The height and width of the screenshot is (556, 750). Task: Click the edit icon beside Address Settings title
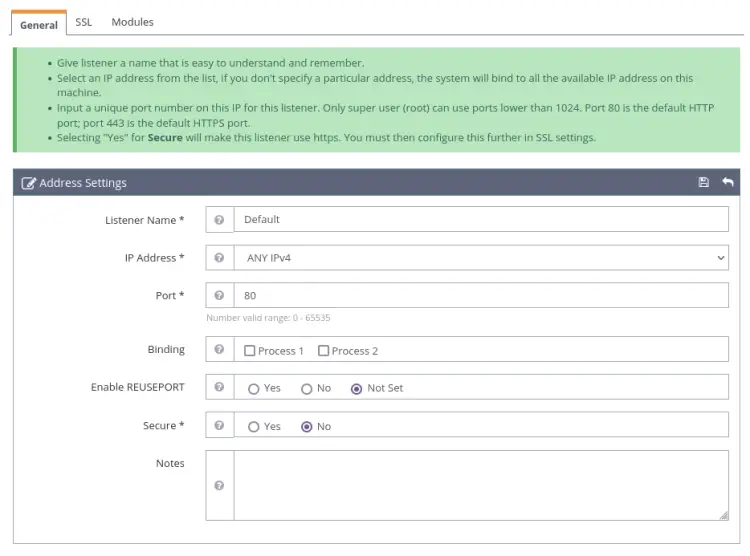[28, 183]
